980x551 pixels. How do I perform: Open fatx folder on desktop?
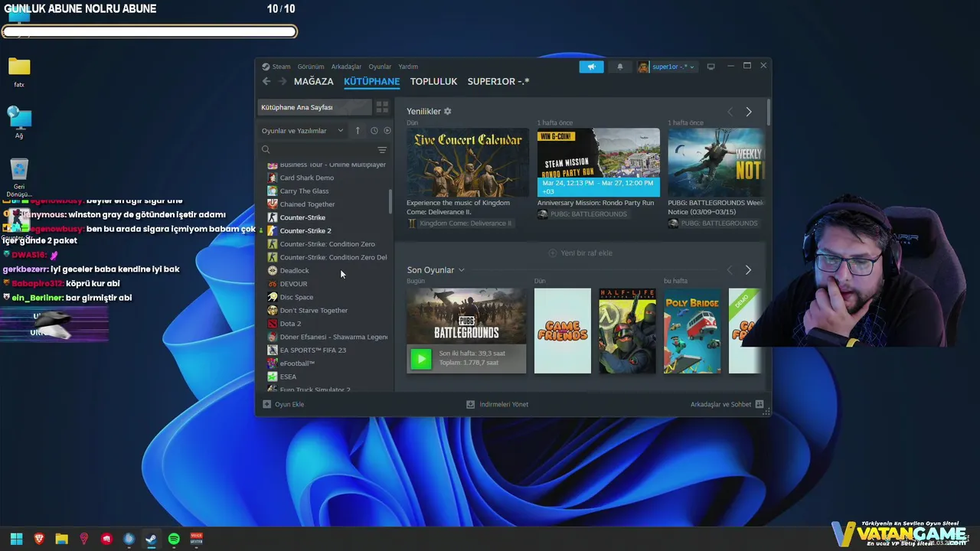coord(19,73)
